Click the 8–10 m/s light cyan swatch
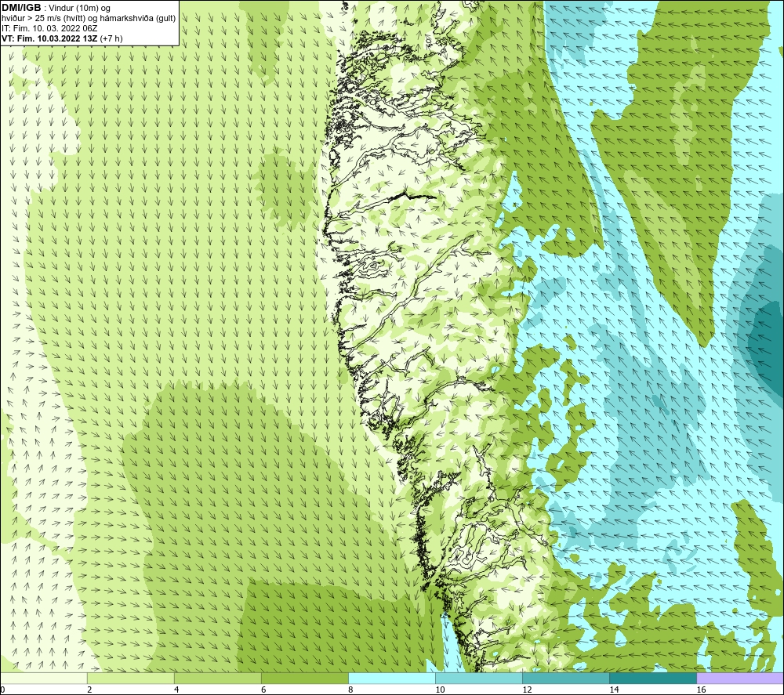Viewport: 784px width, 695px height. tap(391, 678)
